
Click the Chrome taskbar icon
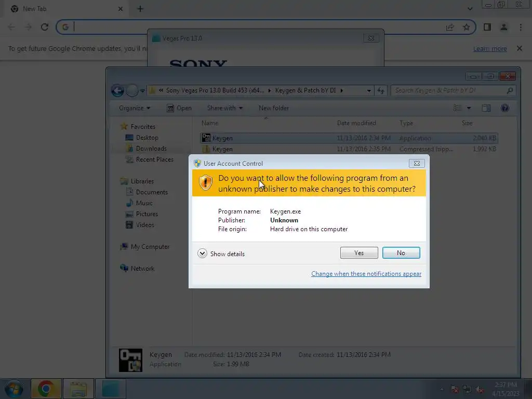coord(46,389)
